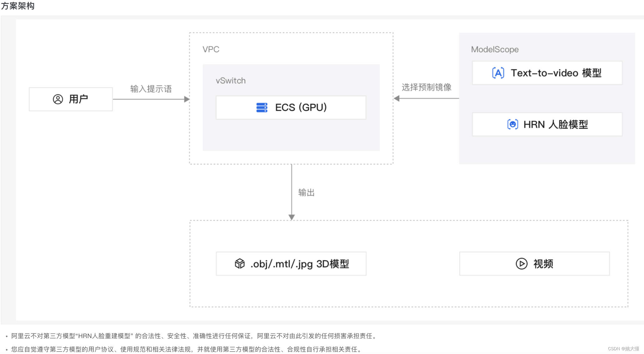Select the ECS (GPU) box

tap(291, 107)
